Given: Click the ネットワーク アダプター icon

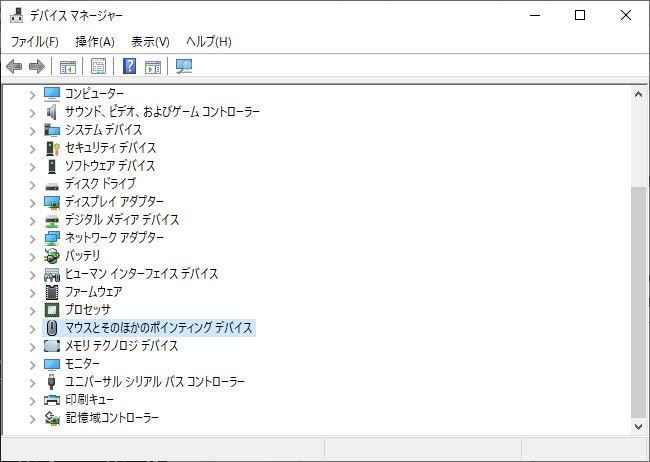Looking at the screenshot, I should pyautogui.click(x=52, y=238).
